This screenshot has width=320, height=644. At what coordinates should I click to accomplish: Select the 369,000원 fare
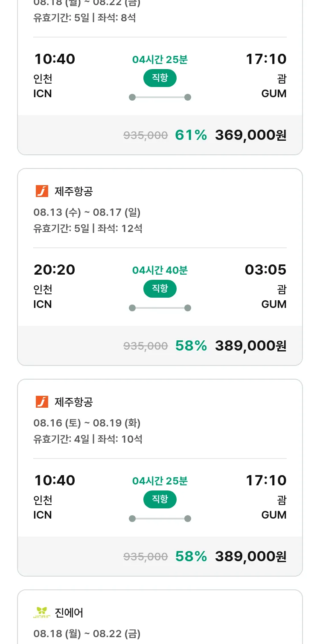(x=250, y=135)
